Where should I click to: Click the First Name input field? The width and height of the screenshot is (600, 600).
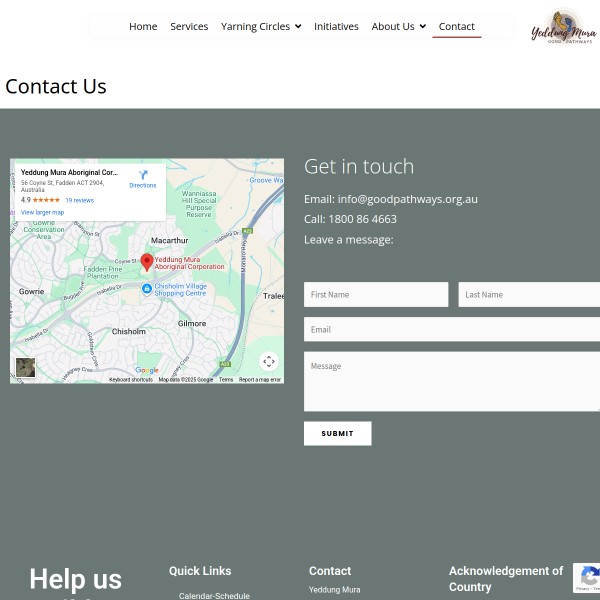tap(376, 295)
